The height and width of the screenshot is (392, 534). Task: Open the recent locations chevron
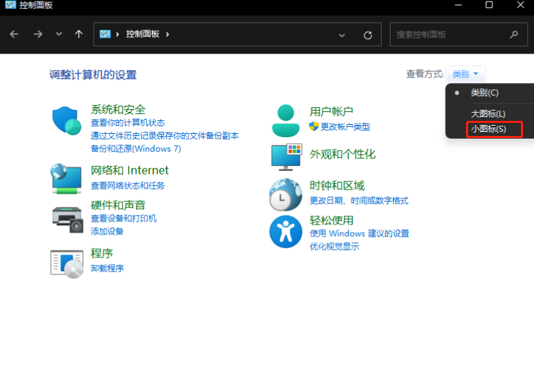click(58, 34)
